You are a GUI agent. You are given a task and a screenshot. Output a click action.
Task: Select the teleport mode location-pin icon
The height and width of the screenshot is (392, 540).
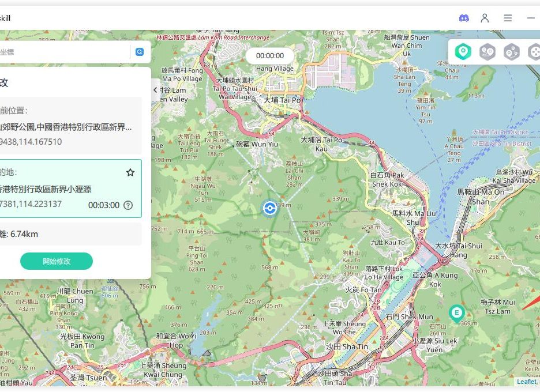[463, 52]
